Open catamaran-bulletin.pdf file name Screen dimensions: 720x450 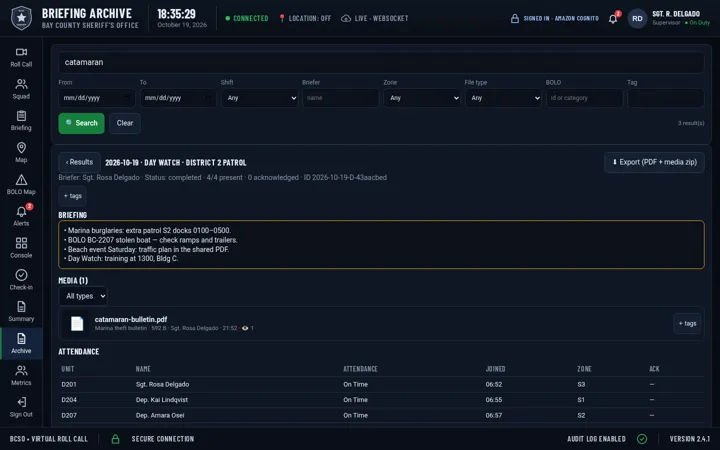(131, 319)
